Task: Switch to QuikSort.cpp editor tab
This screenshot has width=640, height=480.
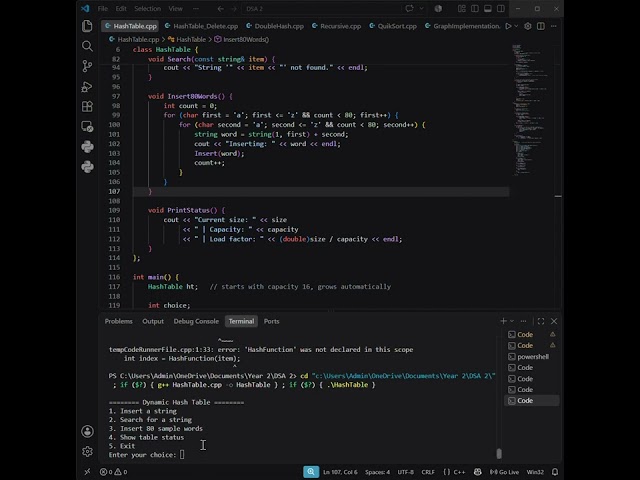Action: (393, 26)
